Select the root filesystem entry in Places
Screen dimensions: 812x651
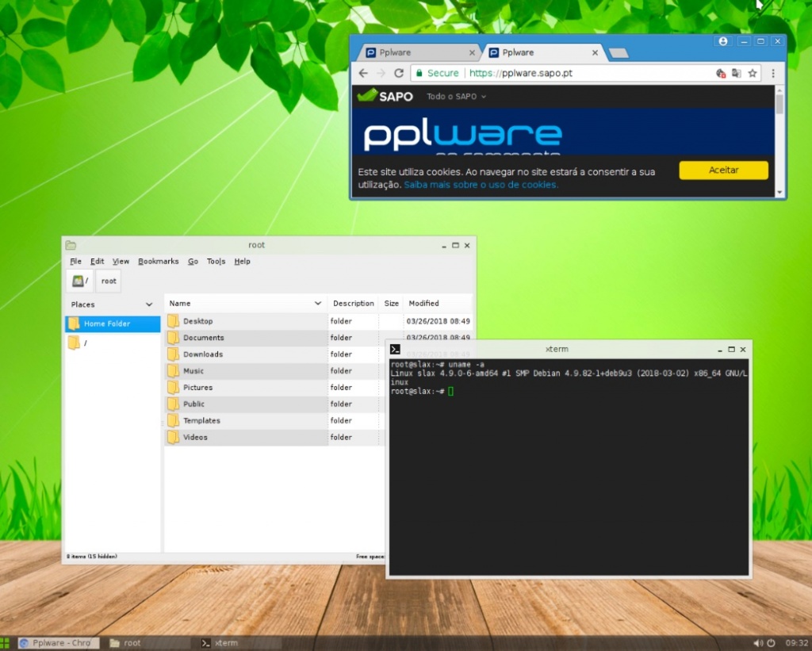pyautogui.click(x=83, y=343)
